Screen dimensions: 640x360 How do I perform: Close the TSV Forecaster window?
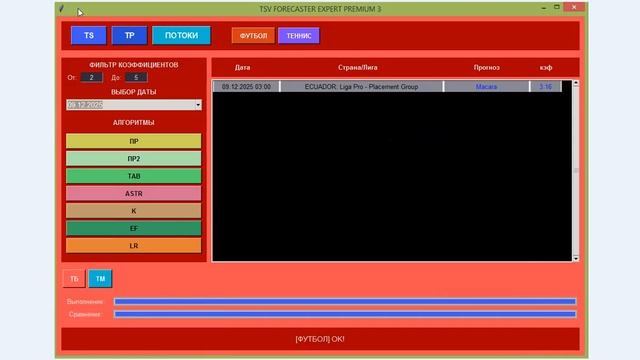coord(574,7)
